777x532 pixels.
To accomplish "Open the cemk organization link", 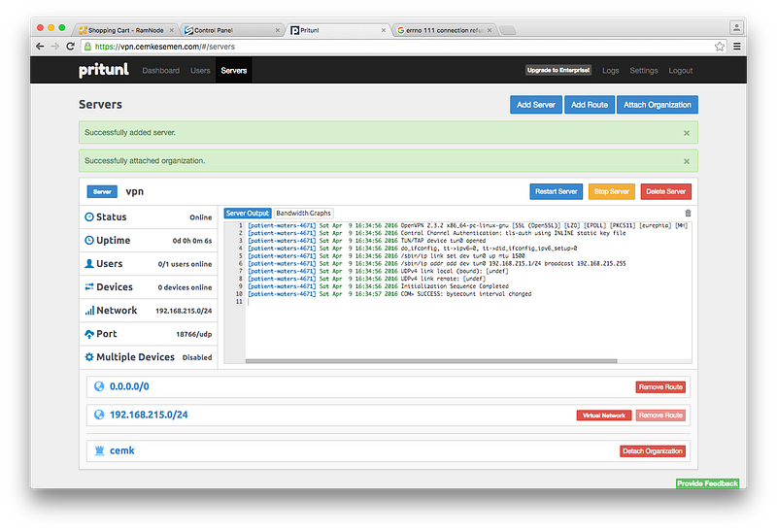I will coord(122,450).
